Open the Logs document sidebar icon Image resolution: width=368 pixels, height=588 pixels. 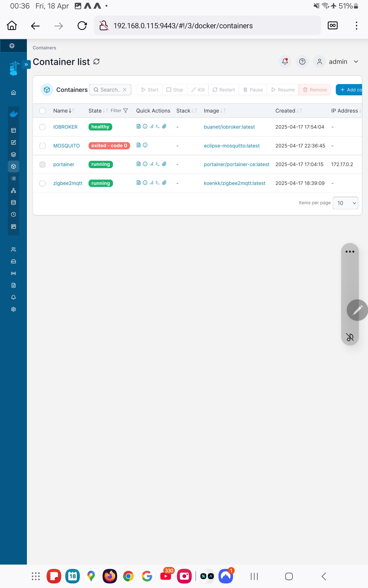[13, 285]
